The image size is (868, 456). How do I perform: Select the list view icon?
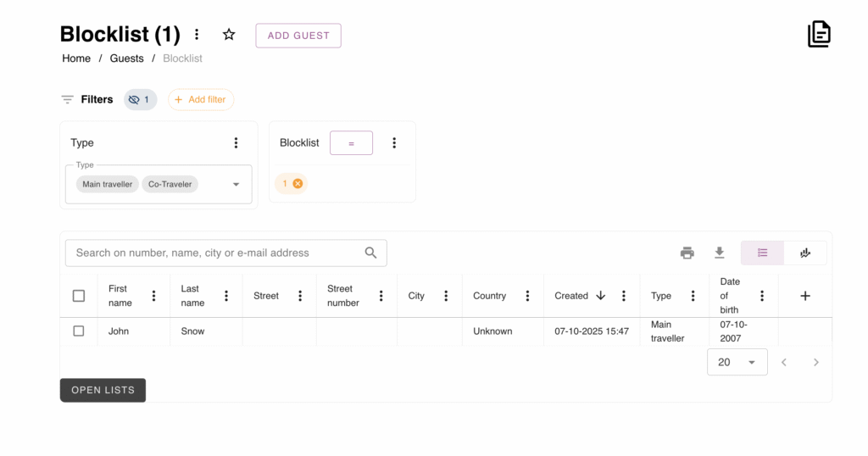pos(762,253)
